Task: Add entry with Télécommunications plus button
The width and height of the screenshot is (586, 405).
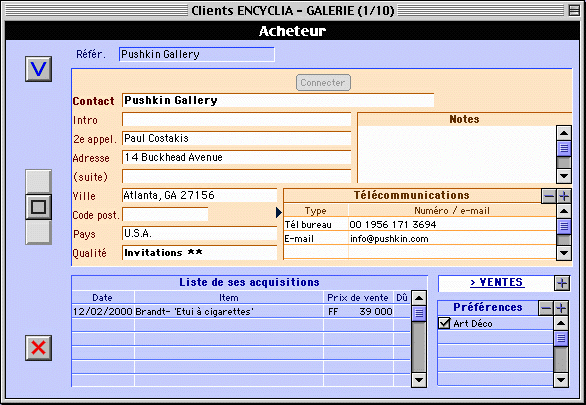Action: [x=564, y=196]
